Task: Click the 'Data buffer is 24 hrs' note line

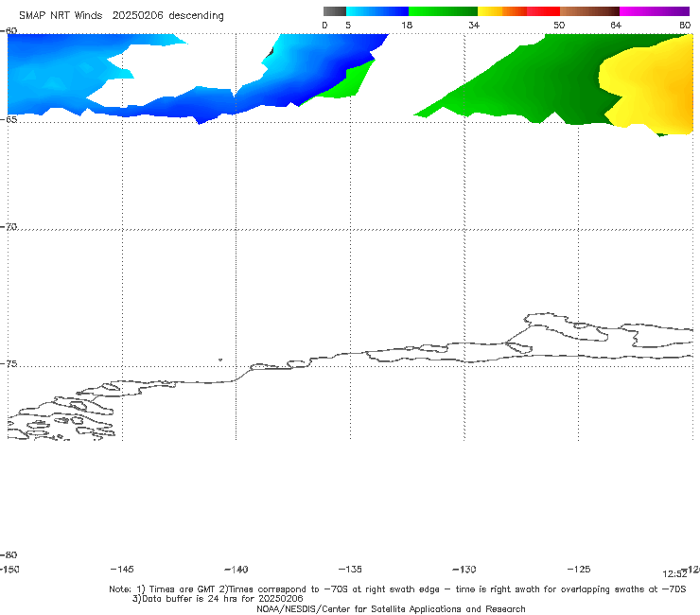Action: [x=218, y=599]
